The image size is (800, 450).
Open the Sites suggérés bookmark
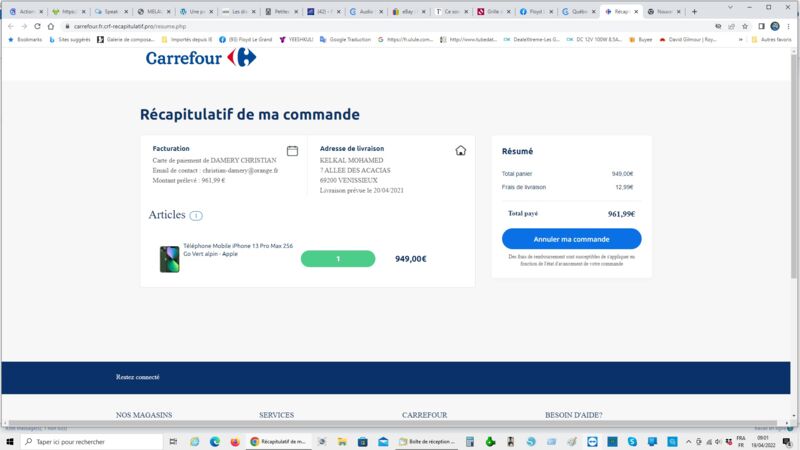tap(70, 39)
